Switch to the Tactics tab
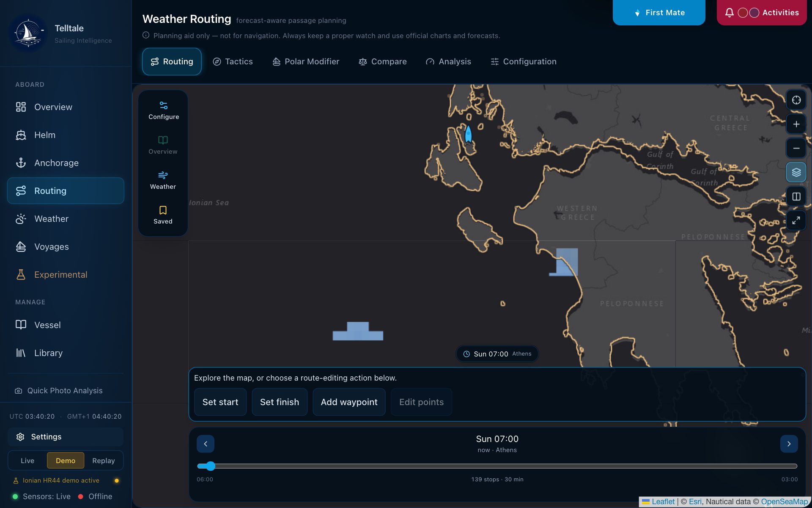Viewport: 812px width, 508px height. (233, 62)
